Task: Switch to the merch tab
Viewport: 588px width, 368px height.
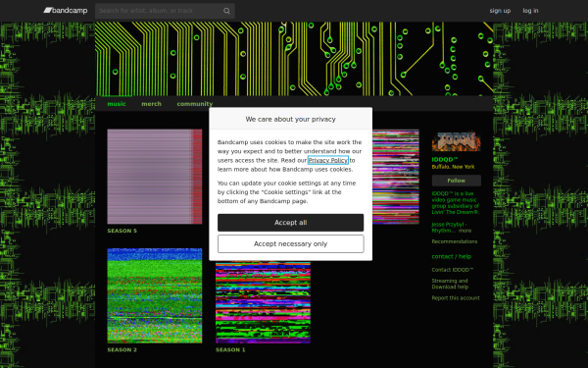Action: tap(151, 104)
